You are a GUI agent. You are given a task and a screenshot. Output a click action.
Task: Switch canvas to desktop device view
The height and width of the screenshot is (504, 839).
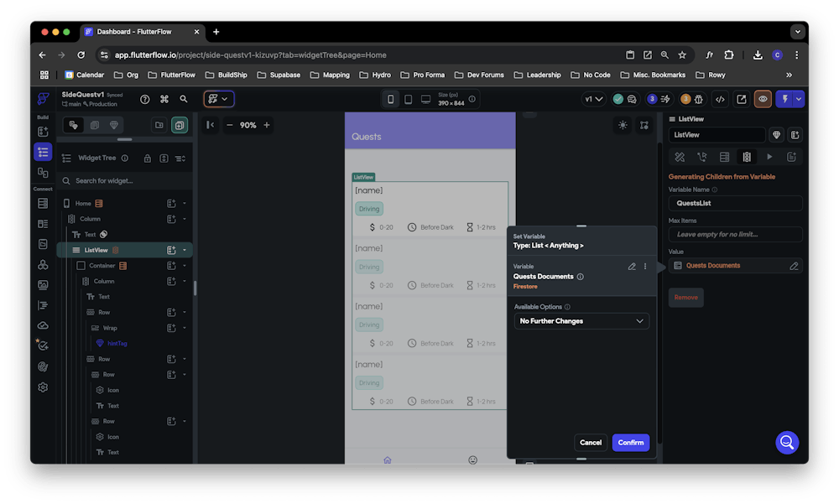coord(425,99)
